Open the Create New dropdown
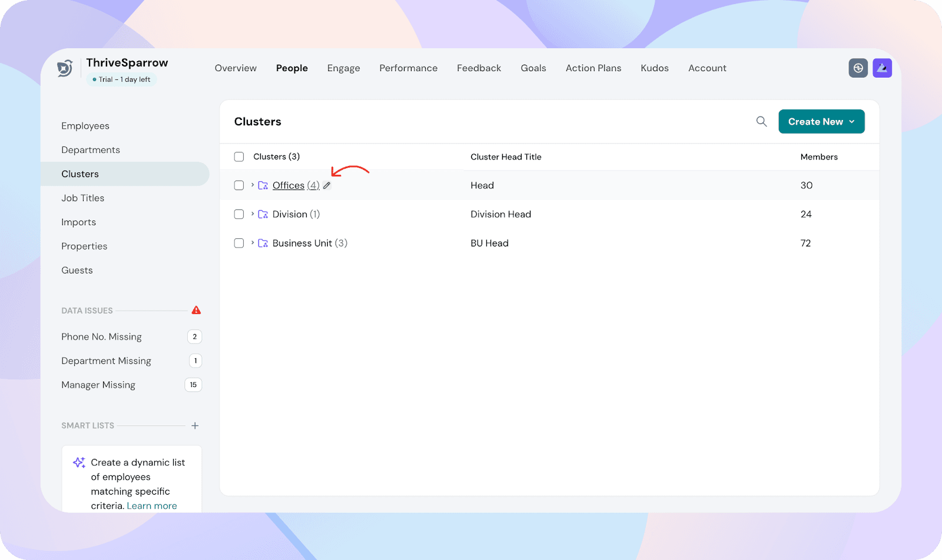 821,122
